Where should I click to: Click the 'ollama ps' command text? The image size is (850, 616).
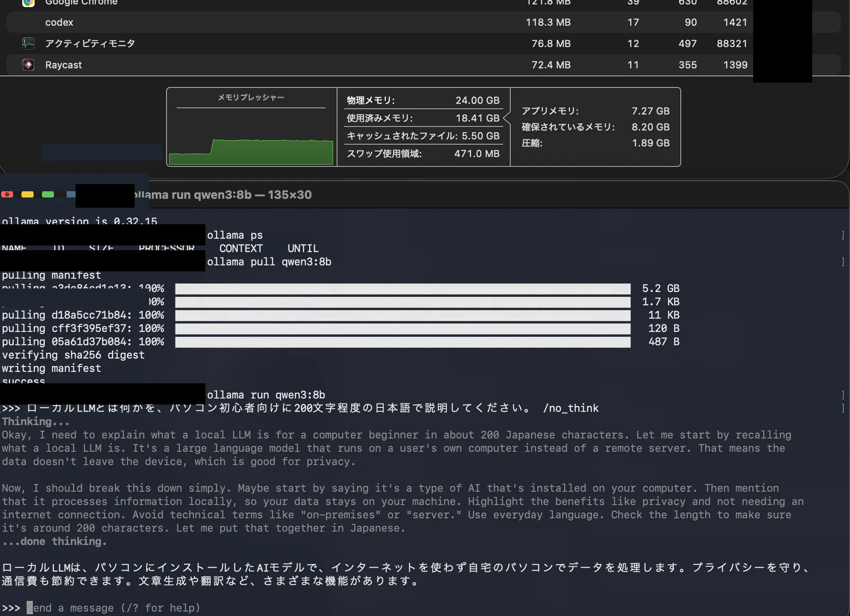(x=235, y=235)
